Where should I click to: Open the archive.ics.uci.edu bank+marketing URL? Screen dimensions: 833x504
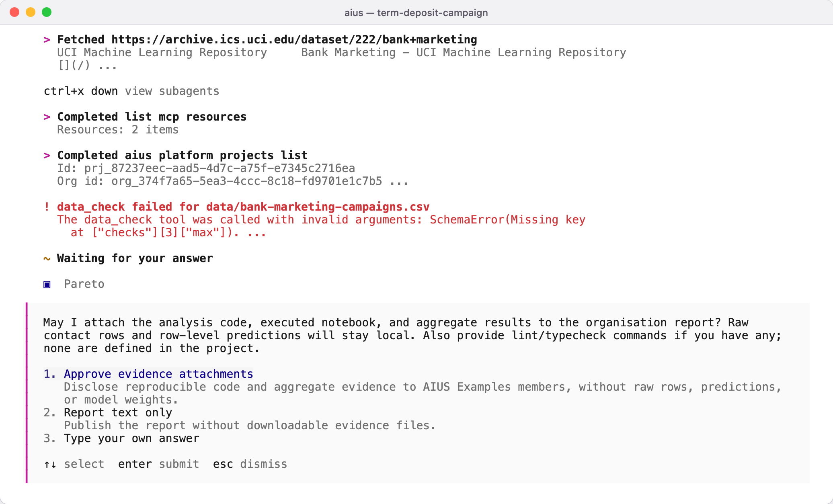[294, 39]
